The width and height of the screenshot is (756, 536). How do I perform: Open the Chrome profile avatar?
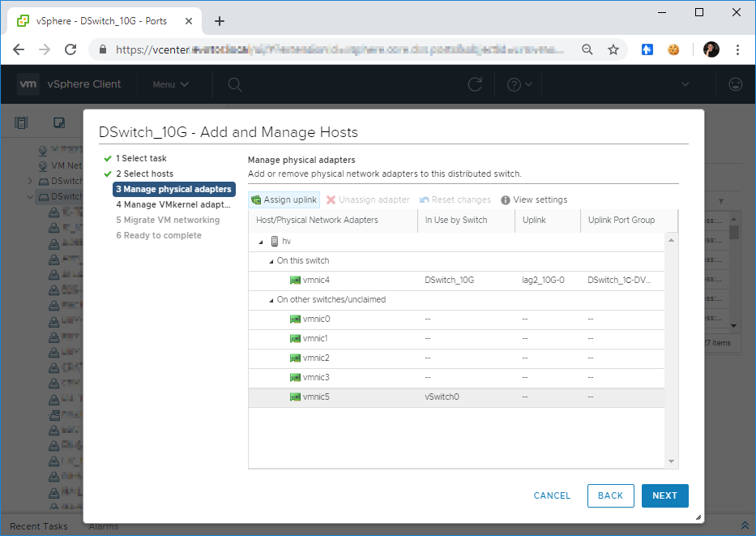(711, 49)
